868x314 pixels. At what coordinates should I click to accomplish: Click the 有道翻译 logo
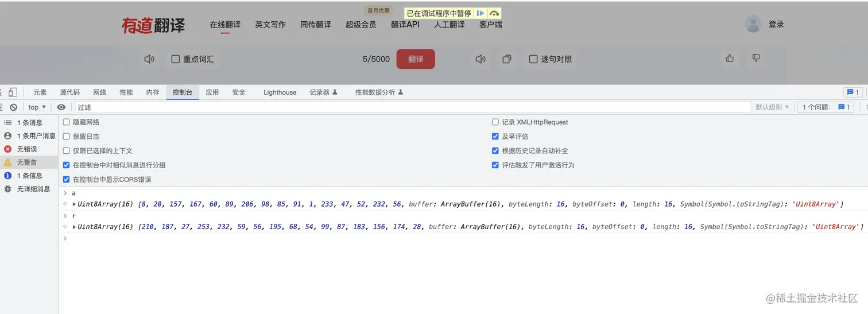click(x=153, y=25)
